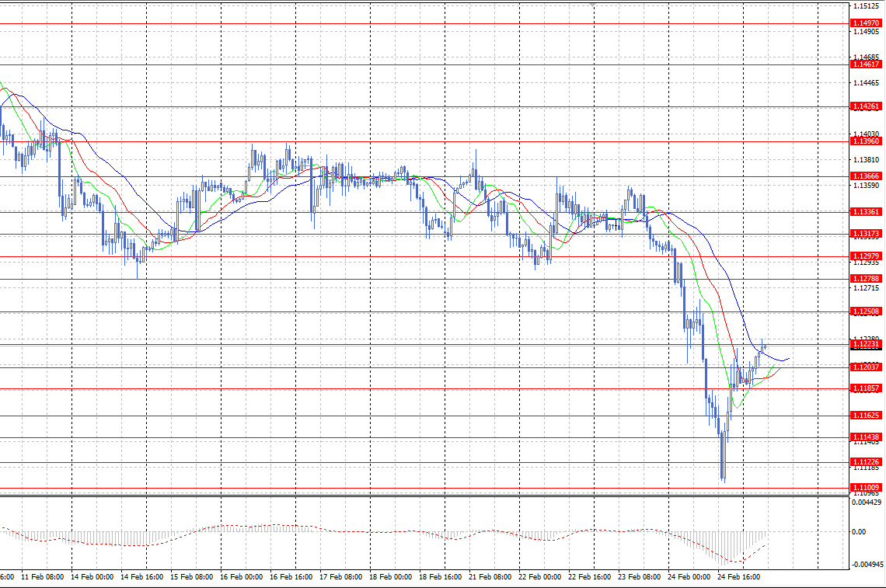Click the 1.15125 price scale value
The image size is (886, 588).
867,6
